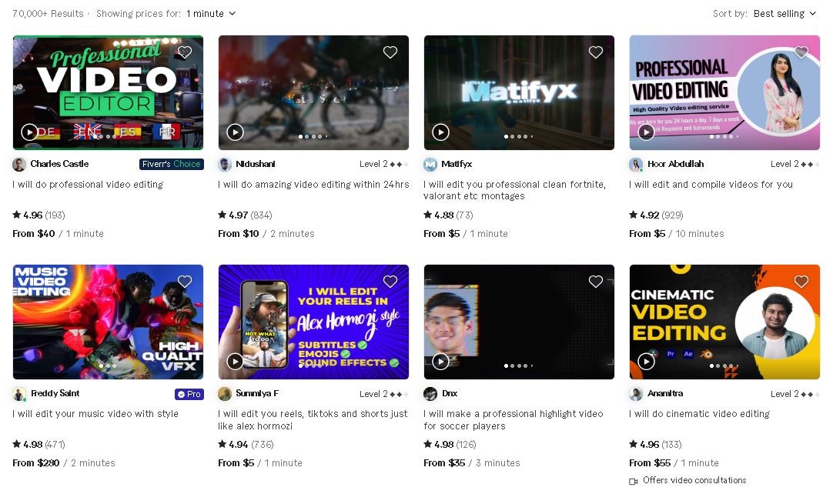
Task: Open Dnx seller avatar icon
Action: [x=430, y=393]
